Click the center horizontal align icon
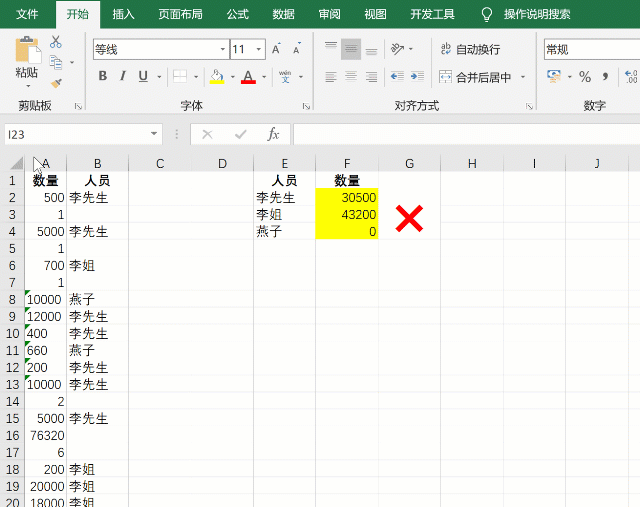The width and height of the screenshot is (640, 507). (351, 76)
